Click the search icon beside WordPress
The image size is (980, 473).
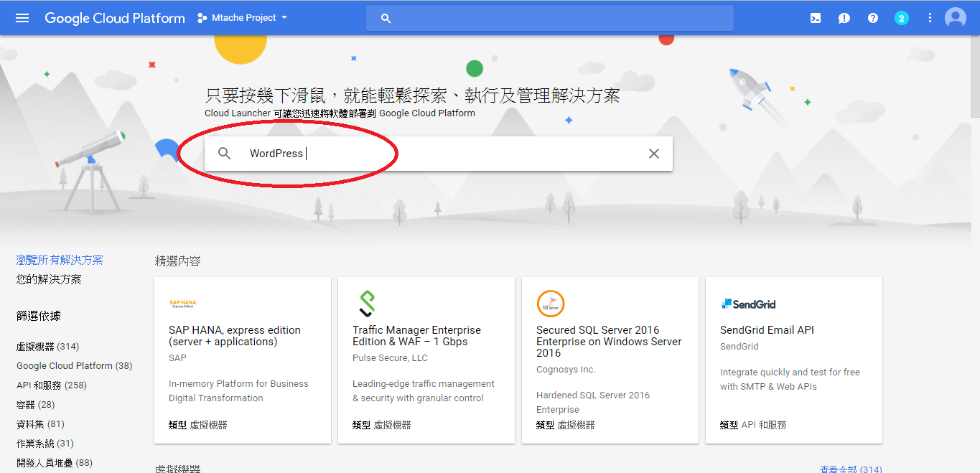point(225,154)
